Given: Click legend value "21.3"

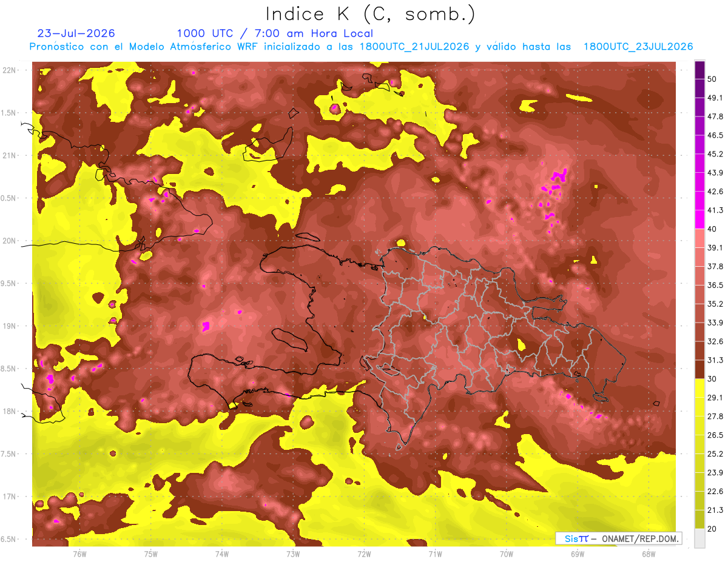Looking at the screenshot, I should 715,510.
